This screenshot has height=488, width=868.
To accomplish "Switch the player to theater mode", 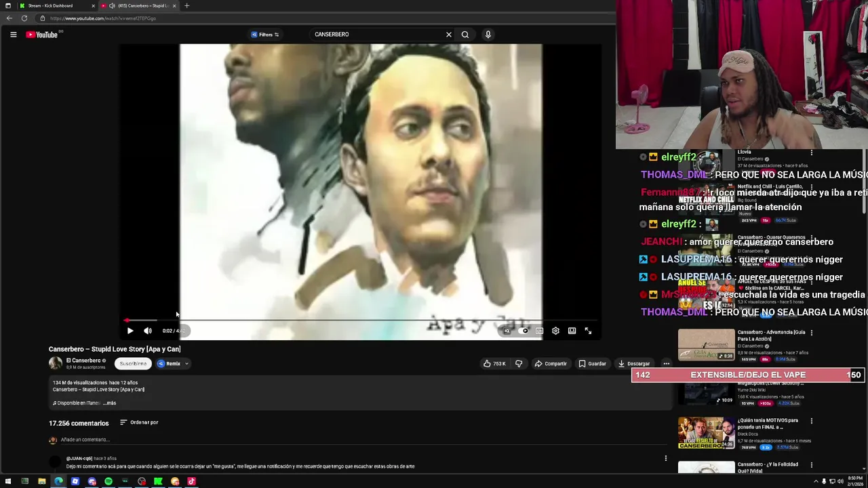I will [x=572, y=331].
